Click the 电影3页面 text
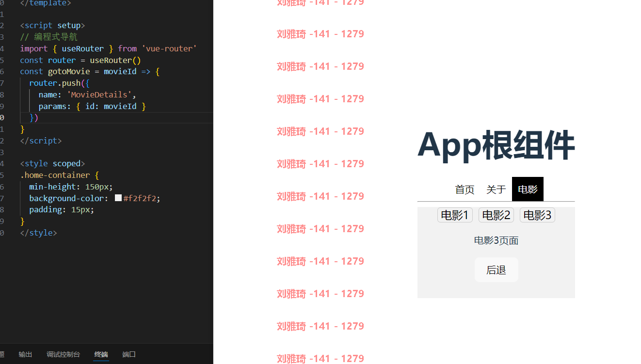The image size is (641, 364). (496, 240)
